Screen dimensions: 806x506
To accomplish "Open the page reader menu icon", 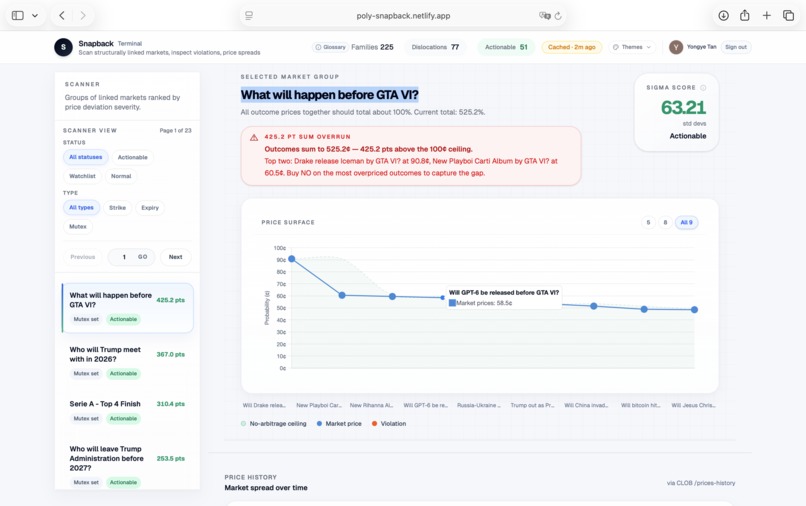I will pyautogui.click(x=249, y=16).
